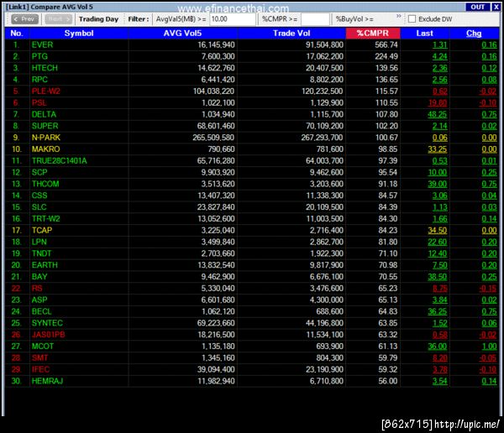Go to the Prev page button
Viewport: 504px width, 433px height.
tap(24, 19)
